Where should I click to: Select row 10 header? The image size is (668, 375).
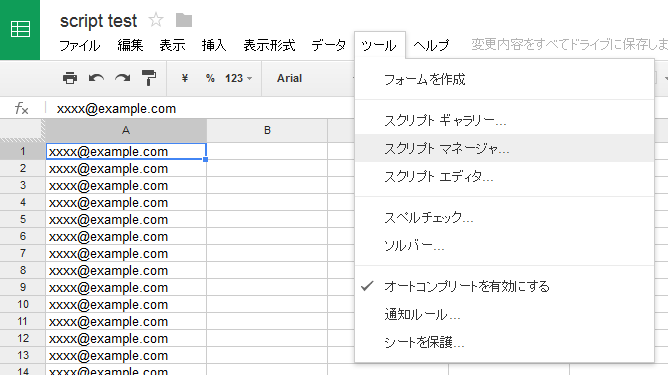coord(23,304)
